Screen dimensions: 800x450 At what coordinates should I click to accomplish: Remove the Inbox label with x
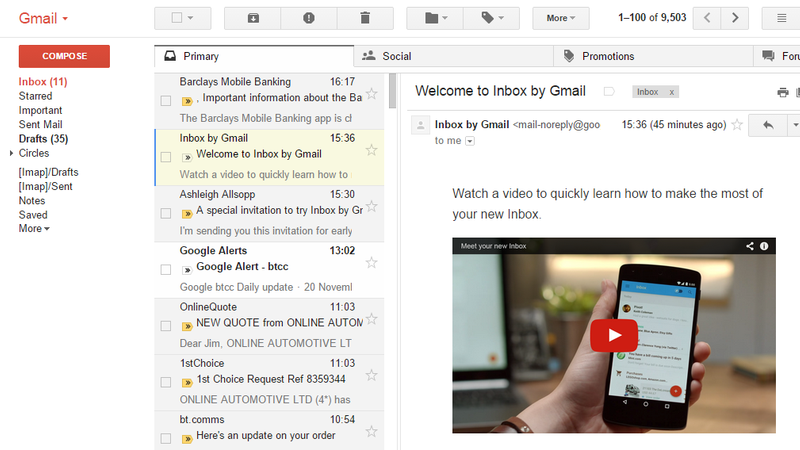click(x=672, y=92)
